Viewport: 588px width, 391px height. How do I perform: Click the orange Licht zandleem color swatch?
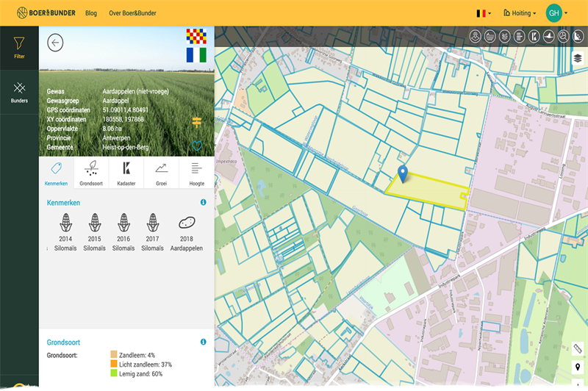coord(115,364)
